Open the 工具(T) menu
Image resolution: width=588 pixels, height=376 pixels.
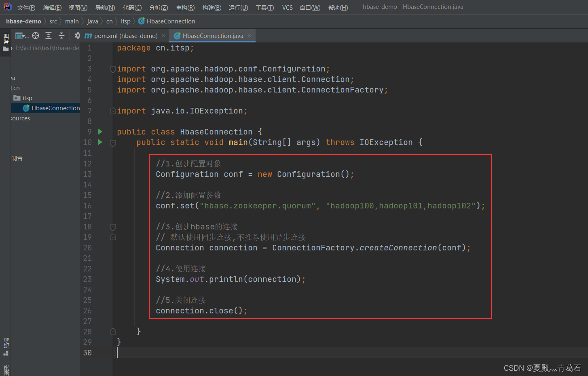point(264,8)
